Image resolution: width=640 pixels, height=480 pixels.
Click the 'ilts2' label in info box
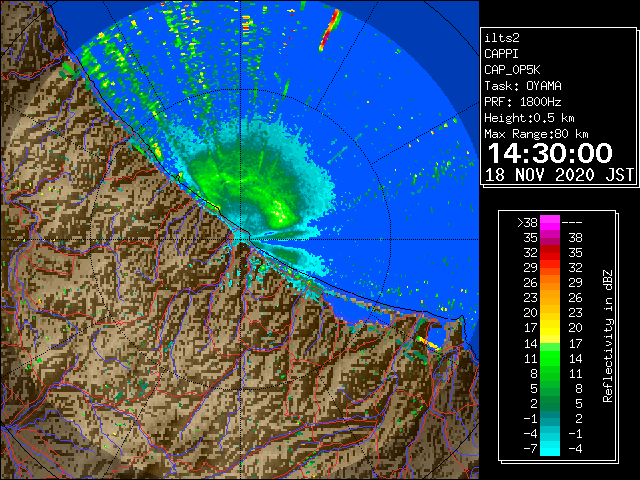[502, 38]
